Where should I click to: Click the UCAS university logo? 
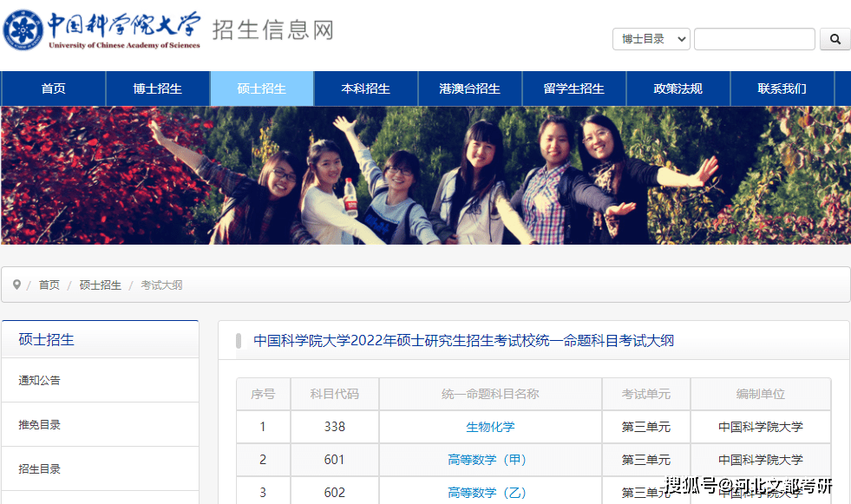(x=102, y=30)
